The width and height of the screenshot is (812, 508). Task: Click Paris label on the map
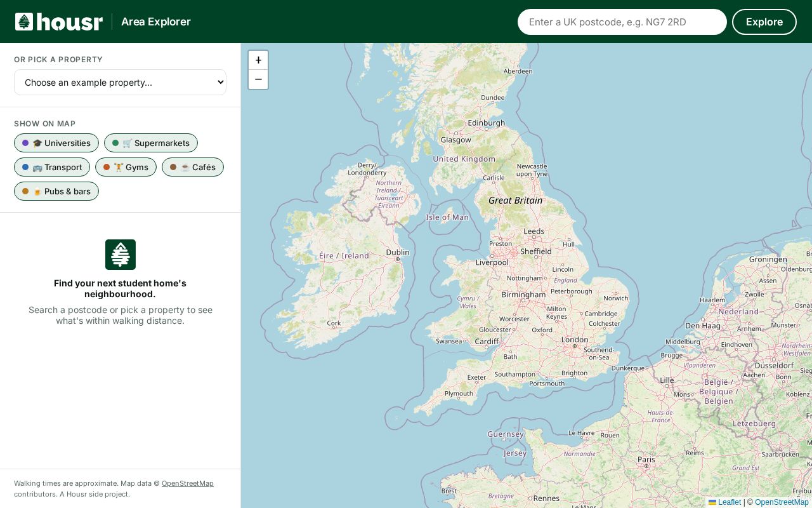[646, 459]
